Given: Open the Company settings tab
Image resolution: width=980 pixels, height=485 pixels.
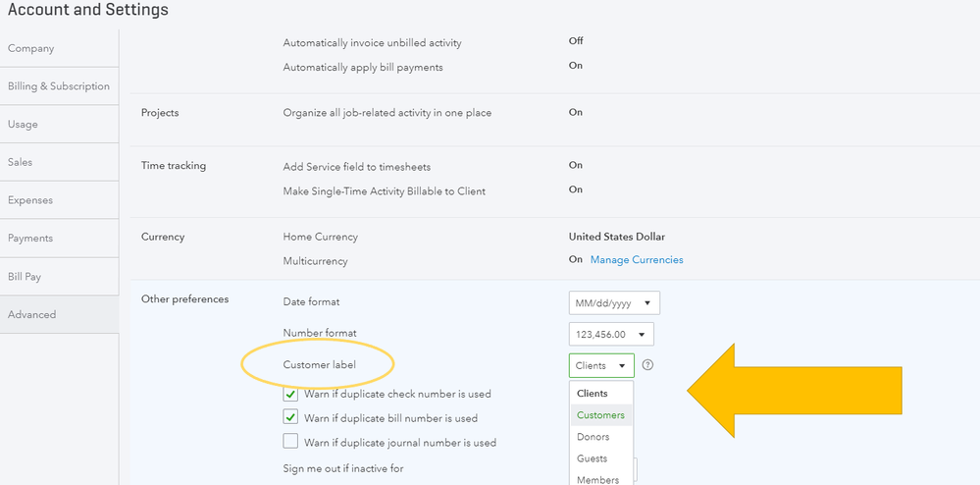Looking at the screenshot, I should (x=31, y=48).
